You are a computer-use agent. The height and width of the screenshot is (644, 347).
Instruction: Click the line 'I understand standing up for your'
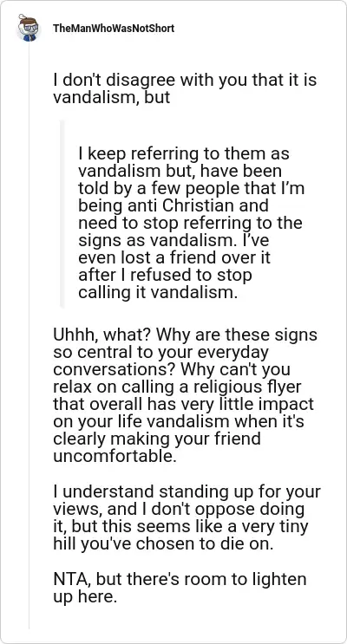[x=187, y=491]
